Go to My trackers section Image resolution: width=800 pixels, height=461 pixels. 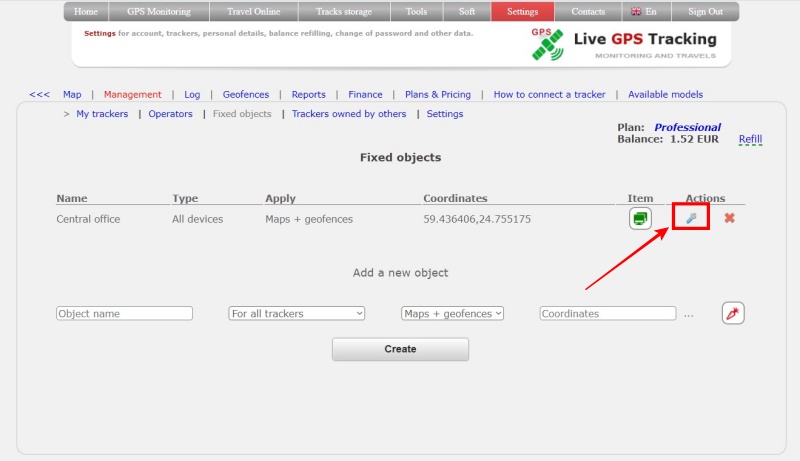pos(102,114)
